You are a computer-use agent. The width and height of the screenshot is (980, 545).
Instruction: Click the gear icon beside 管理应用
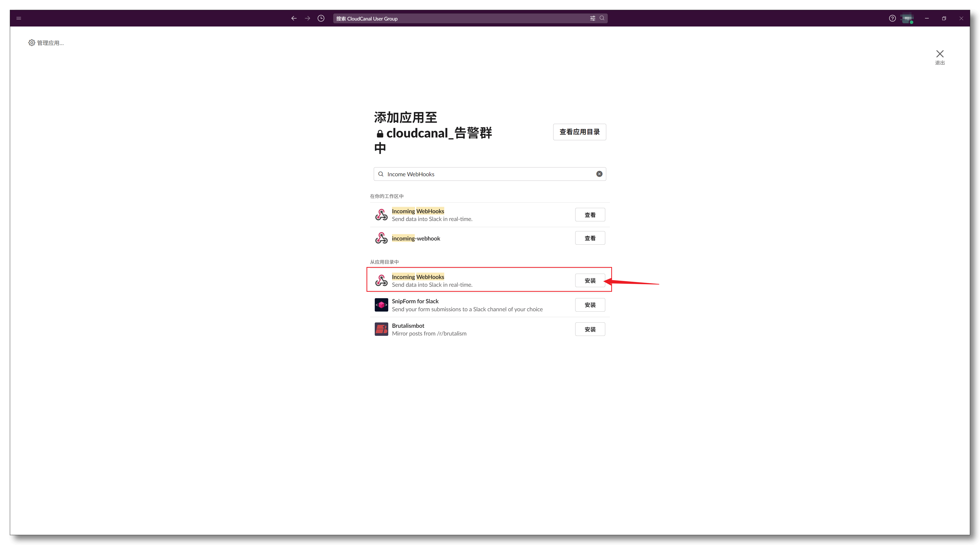[31, 42]
